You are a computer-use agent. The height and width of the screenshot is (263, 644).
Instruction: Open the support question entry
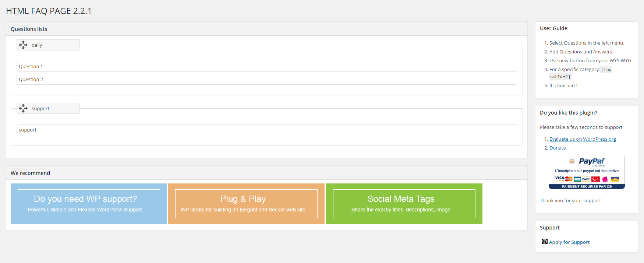[266, 130]
